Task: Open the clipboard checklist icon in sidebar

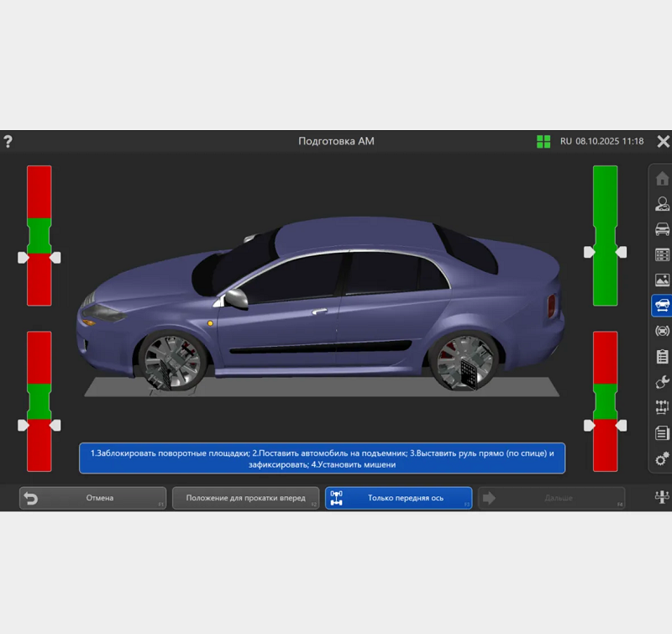Action: click(x=662, y=356)
